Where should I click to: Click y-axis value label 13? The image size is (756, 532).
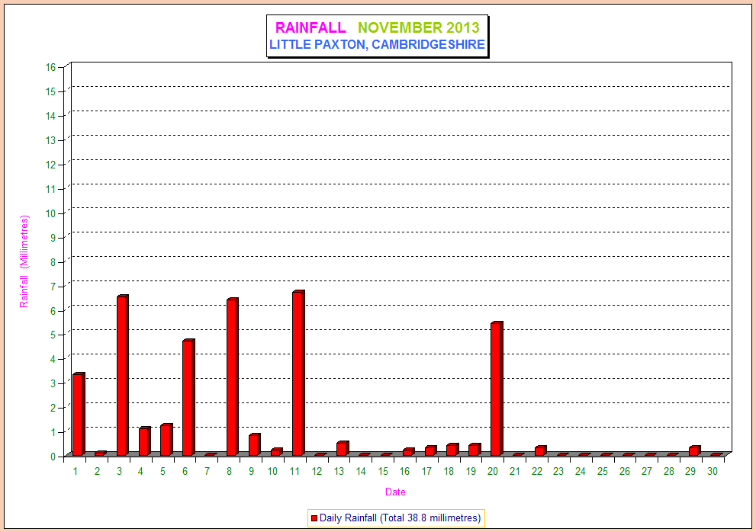coord(51,140)
